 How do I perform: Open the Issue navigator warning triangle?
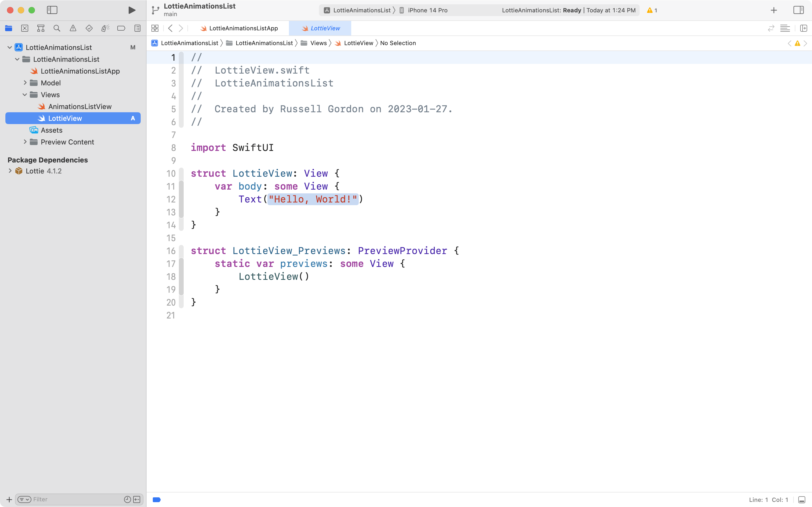73,28
